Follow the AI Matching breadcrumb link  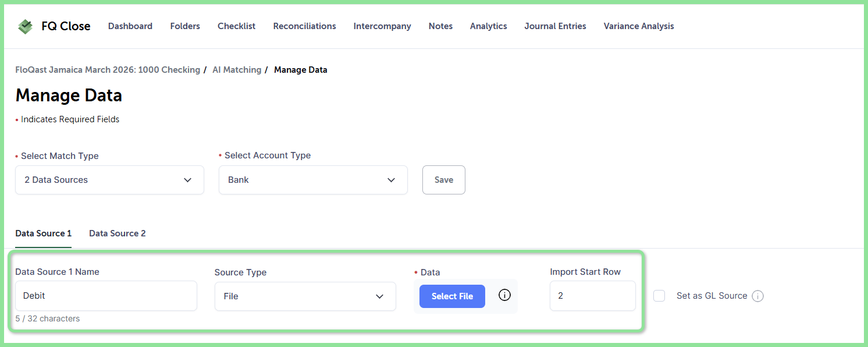(x=237, y=70)
